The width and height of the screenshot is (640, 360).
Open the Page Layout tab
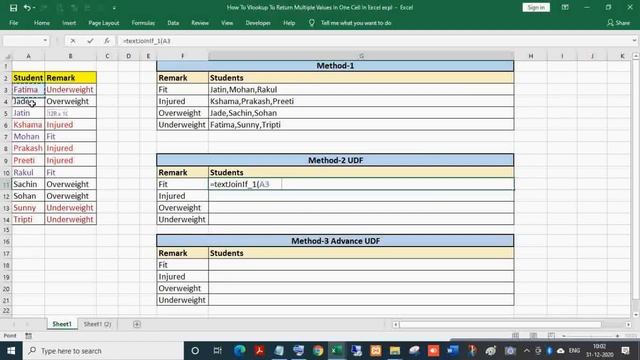pos(104,23)
